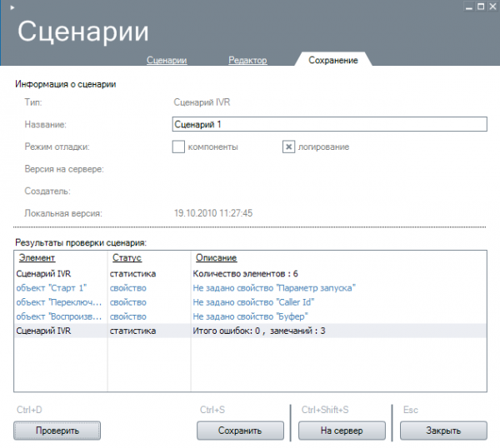The width and height of the screenshot is (500, 448).
Task: Sort results by Элемент column header
Action: (x=37, y=258)
